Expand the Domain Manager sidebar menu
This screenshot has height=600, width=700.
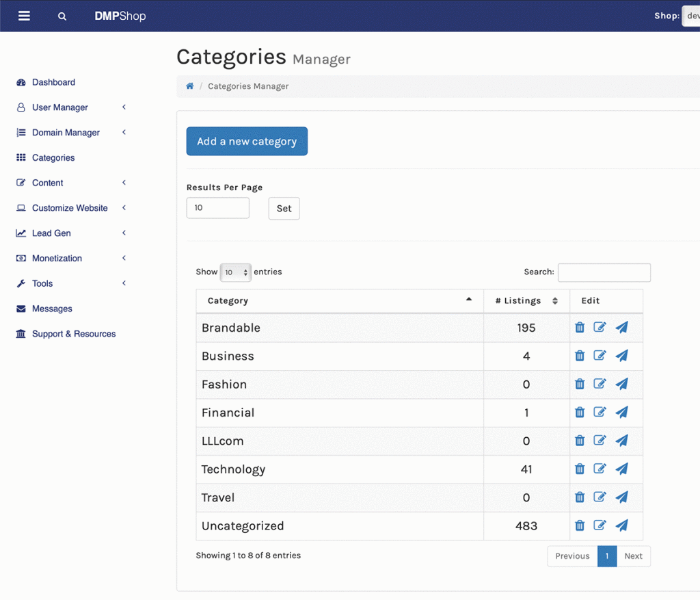[66, 133]
